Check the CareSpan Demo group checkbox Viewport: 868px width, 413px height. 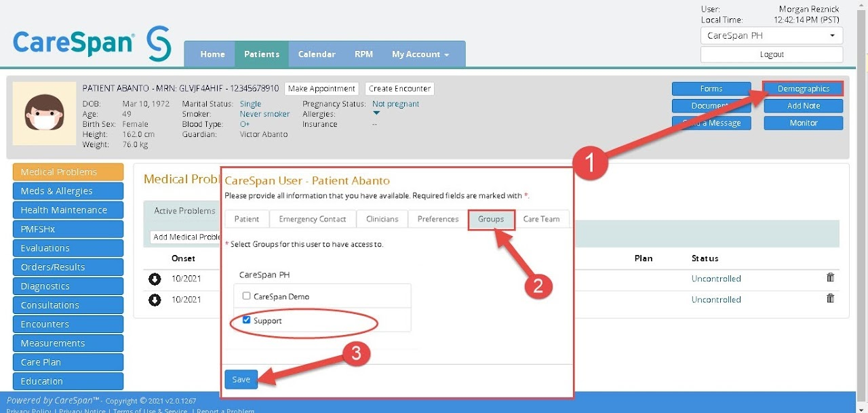[247, 296]
